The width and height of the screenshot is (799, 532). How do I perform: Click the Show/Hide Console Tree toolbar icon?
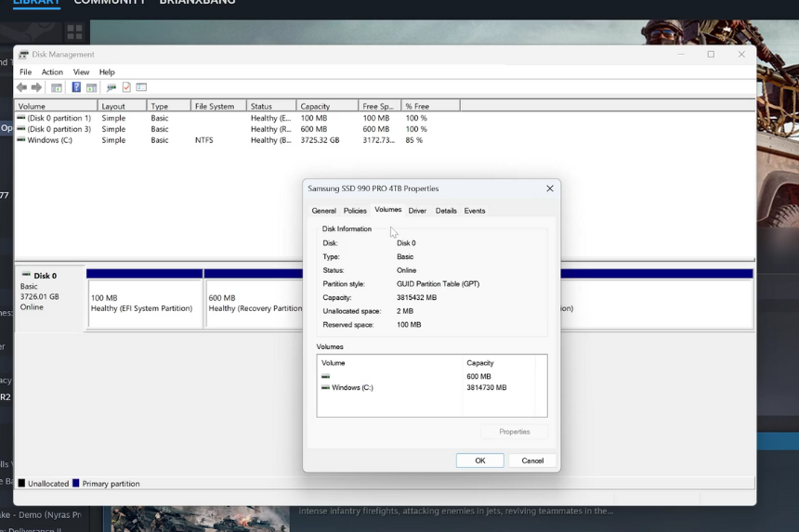57,87
